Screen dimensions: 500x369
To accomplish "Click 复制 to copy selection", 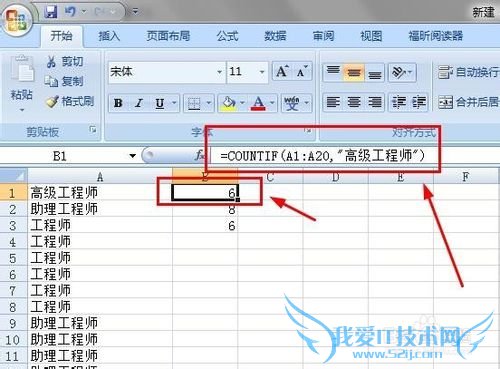I will (65, 81).
